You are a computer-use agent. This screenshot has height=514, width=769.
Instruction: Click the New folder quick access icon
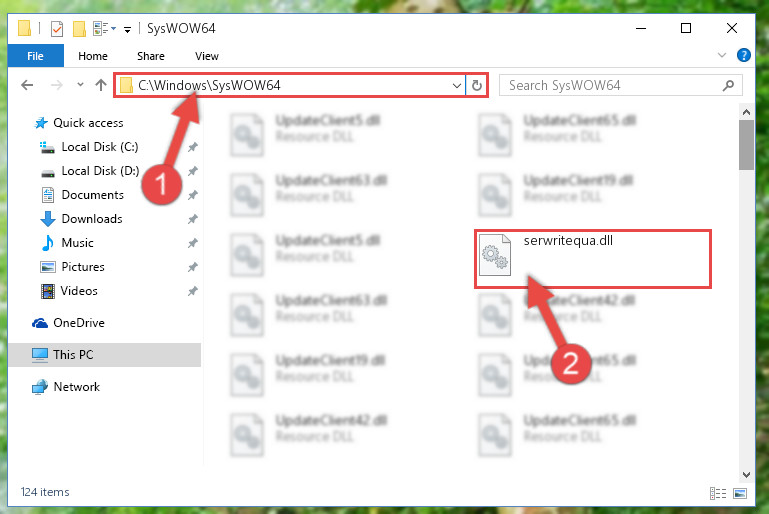pyautogui.click(x=79, y=28)
